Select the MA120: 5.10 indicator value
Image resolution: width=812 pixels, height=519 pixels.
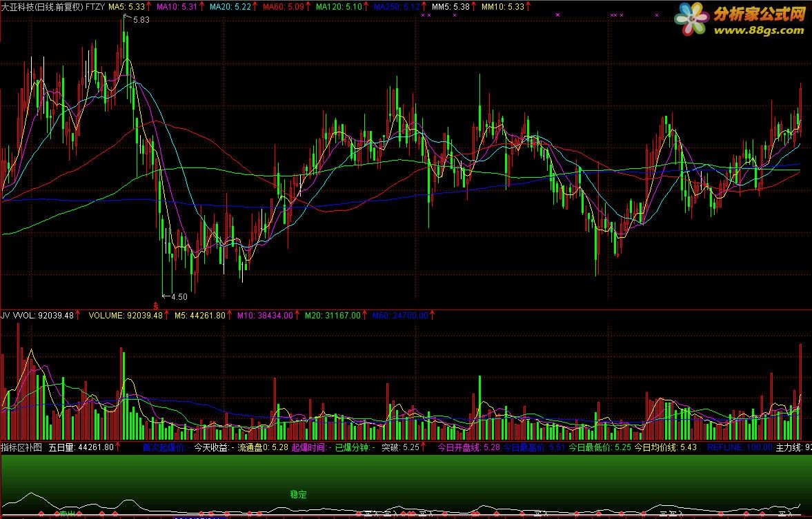(339, 7)
